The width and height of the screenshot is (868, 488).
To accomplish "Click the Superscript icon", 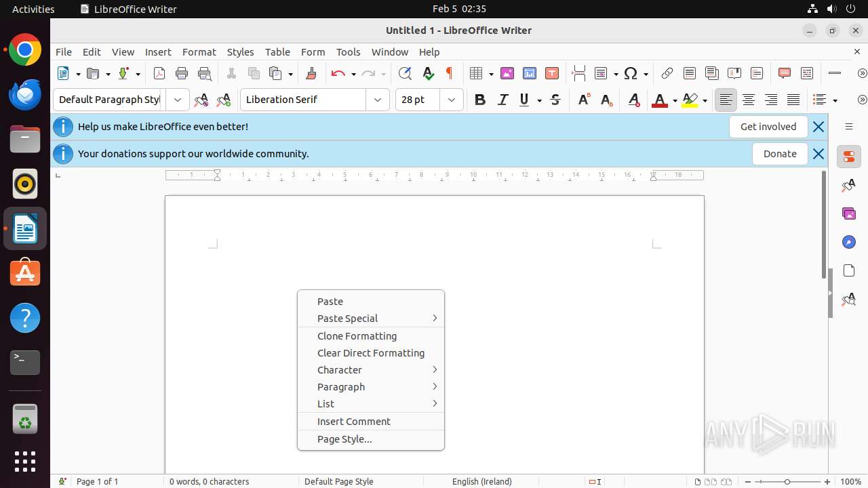I will coord(583,100).
